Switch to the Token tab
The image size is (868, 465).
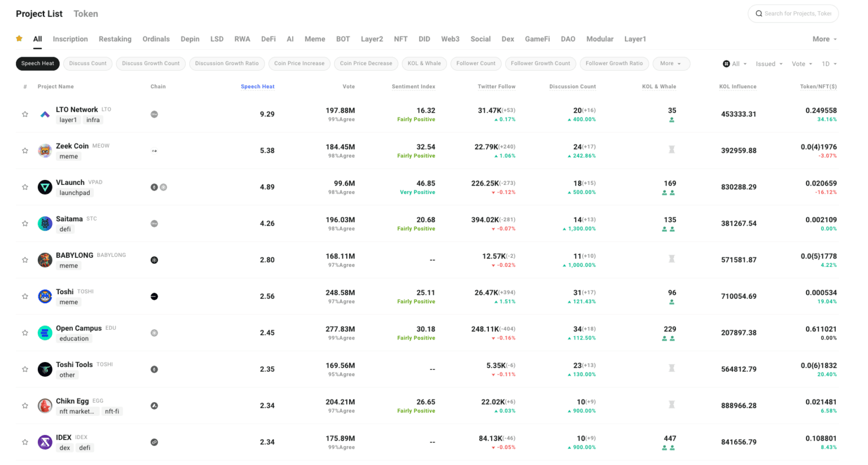point(85,14)
